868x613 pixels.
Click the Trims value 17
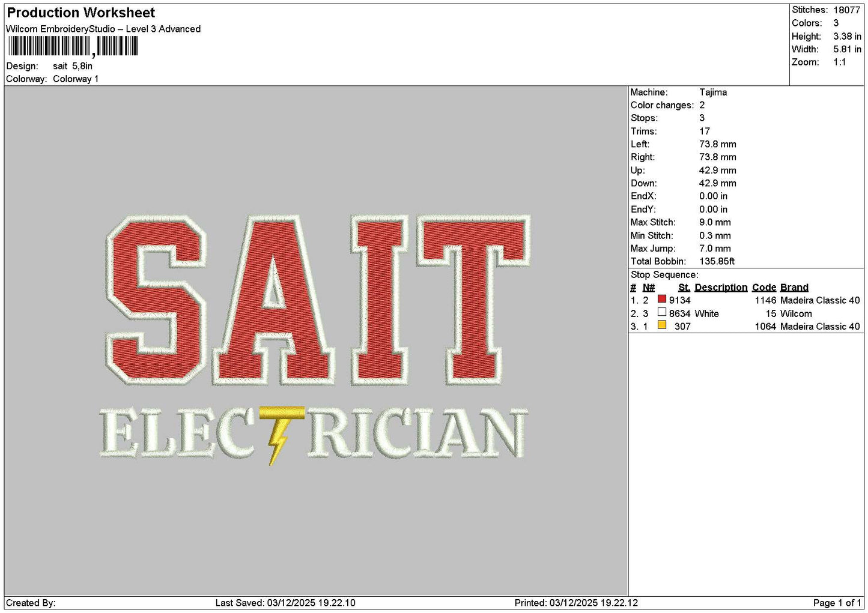[705, 131]
